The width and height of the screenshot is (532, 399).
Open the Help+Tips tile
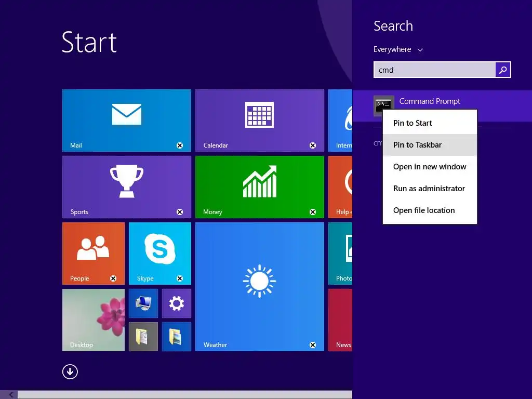(x=340, y=187)
